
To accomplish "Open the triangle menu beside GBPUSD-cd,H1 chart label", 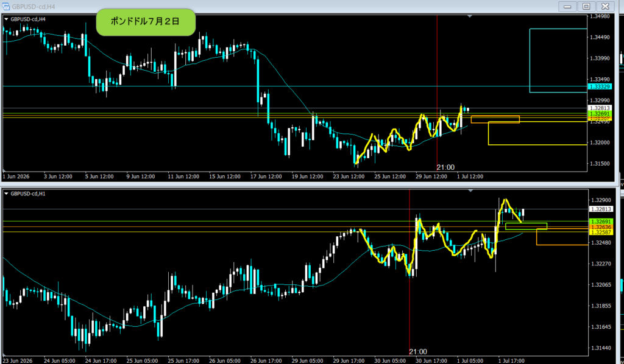I will (6, 194).
